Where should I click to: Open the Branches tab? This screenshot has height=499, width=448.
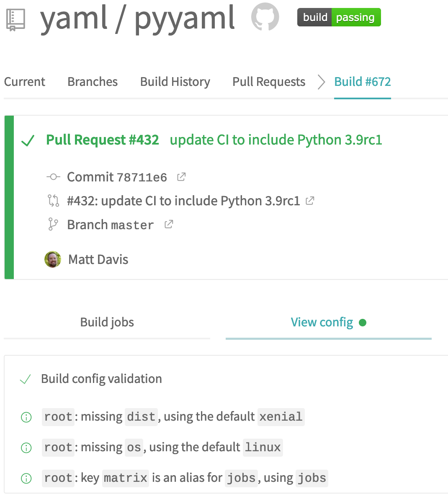93,82
